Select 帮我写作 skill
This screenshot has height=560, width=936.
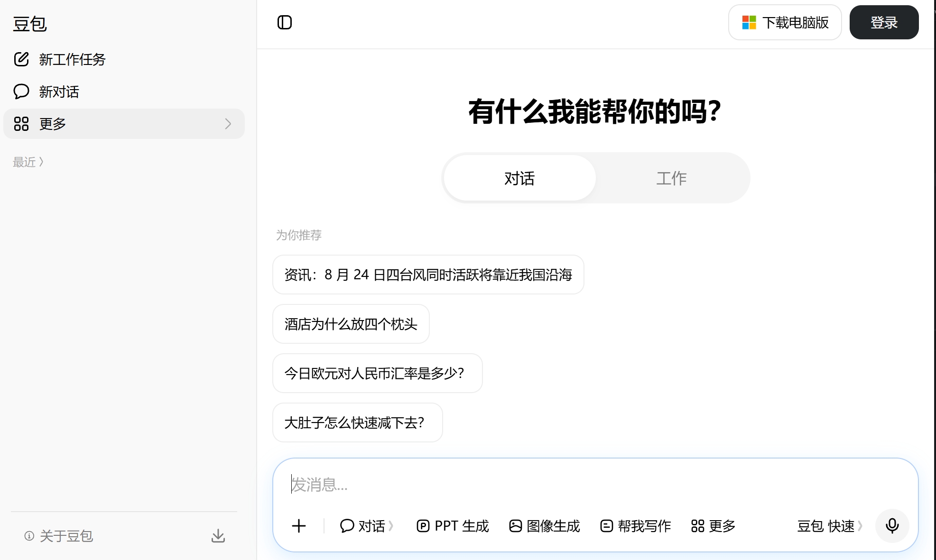pyautogui.click(x=636, y=526)
